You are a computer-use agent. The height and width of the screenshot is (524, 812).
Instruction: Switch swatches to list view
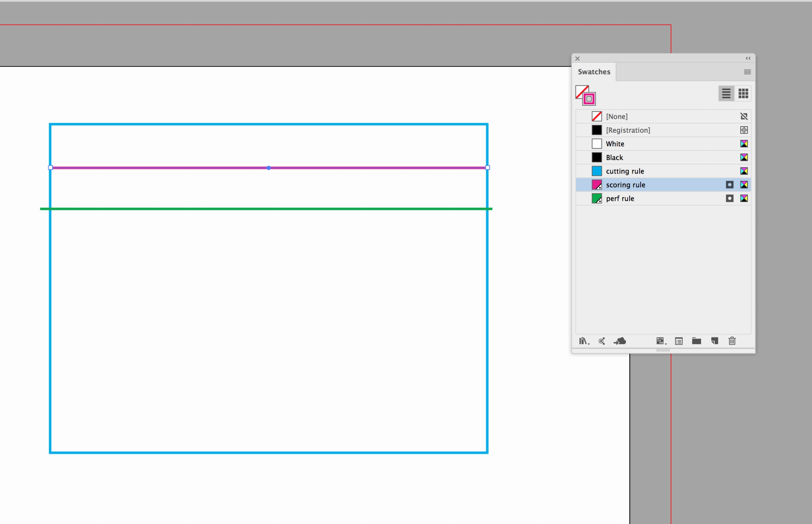click(x=726, y=93)
